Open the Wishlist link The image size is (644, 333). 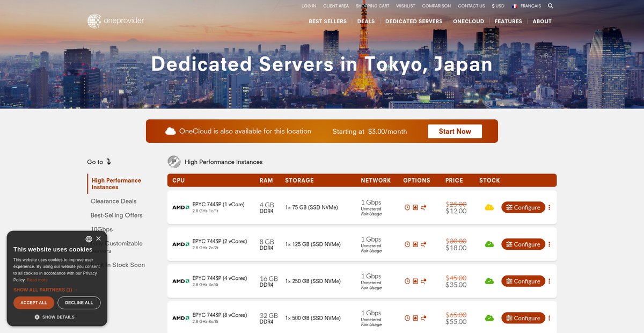(x=406, y=6)
